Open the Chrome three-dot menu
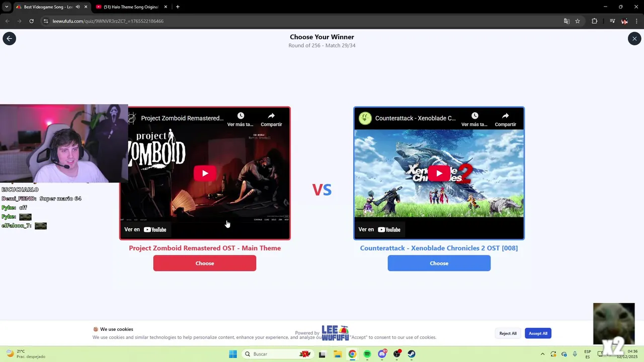Image resolution: width=644 pixels, height=362 pixels. pos(637,21)
